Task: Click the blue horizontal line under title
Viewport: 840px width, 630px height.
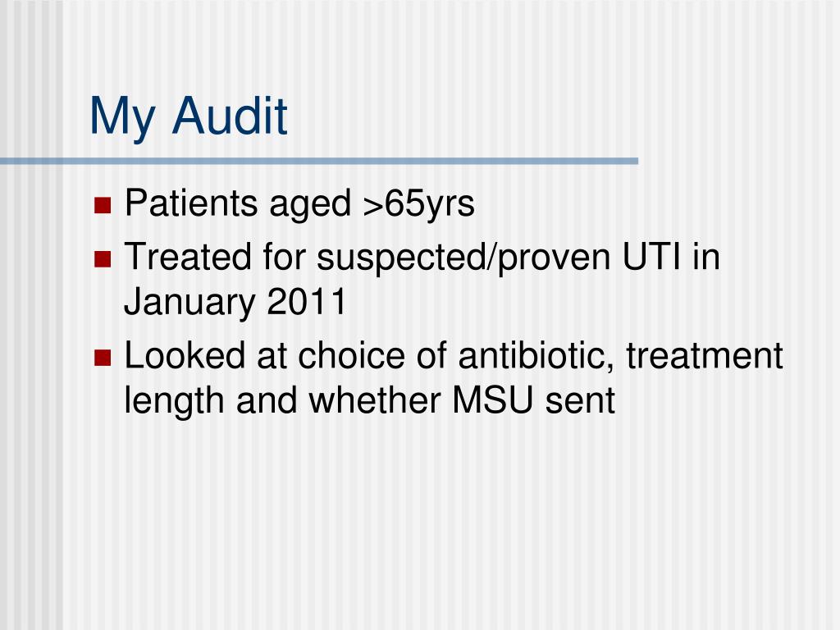Action: [319, 161]
